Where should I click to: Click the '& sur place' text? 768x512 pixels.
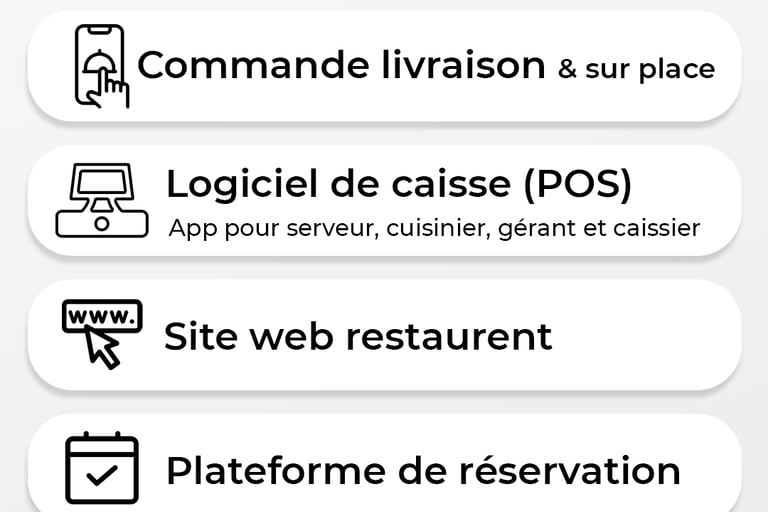click(636, 69)
